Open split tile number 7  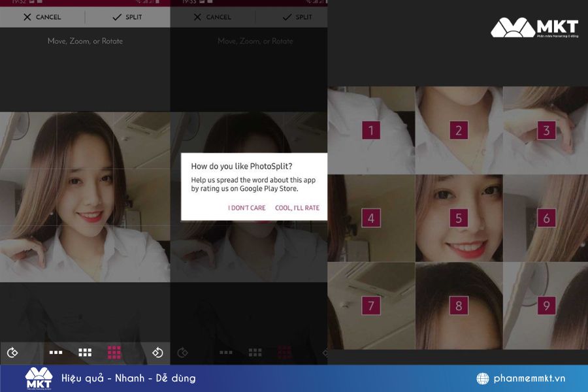click(x=371, y=306)
